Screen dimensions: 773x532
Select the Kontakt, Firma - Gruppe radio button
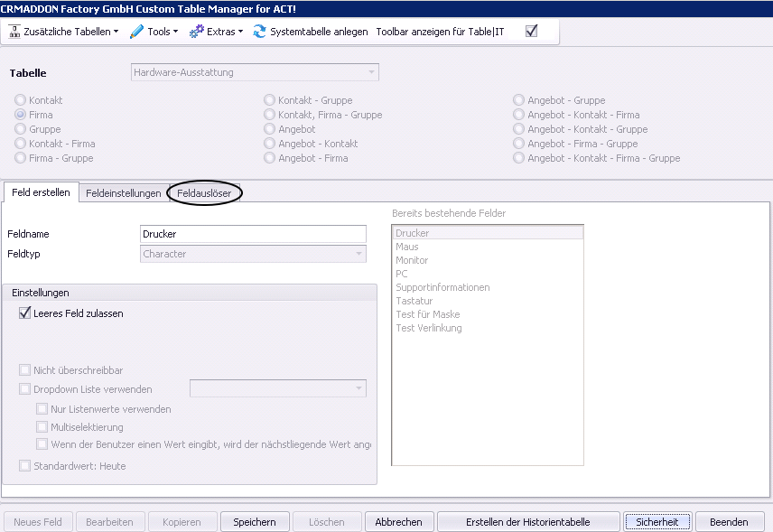pos(269,115)
